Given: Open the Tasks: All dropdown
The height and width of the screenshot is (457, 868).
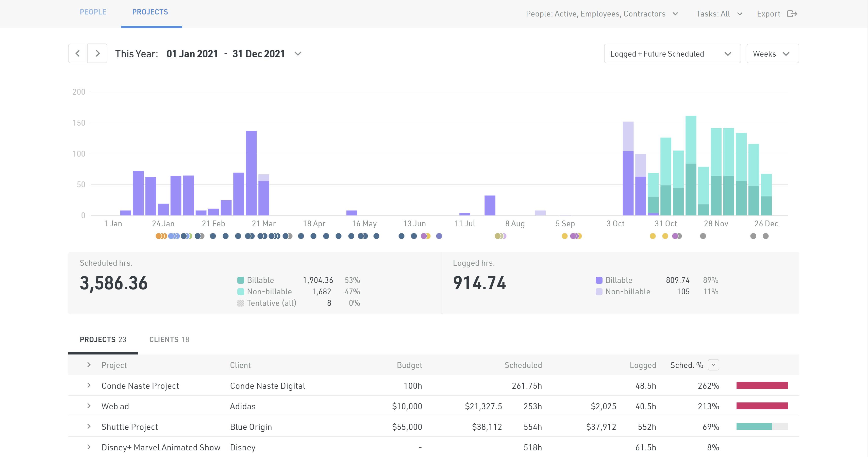Looking at the screenshot, I should coord(719,14).
